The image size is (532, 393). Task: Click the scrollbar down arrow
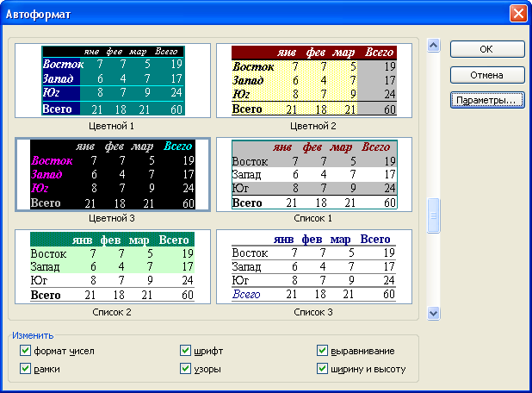(434, 313)
